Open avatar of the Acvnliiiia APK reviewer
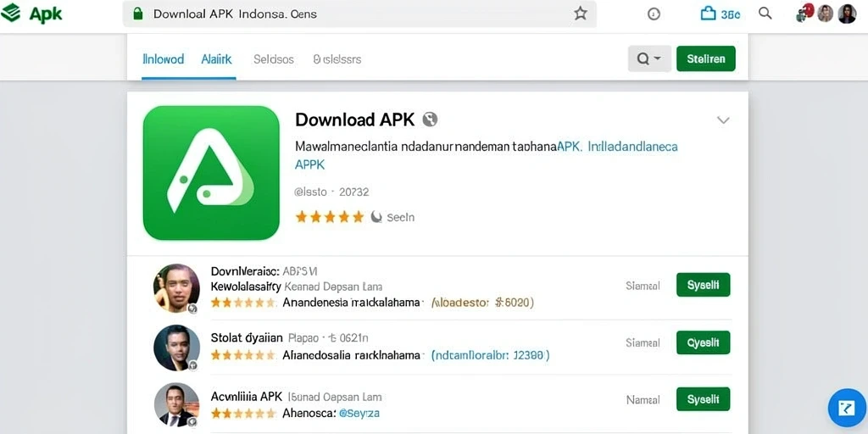Viewport: 868px width, 434px height. (x=176, y=404)
